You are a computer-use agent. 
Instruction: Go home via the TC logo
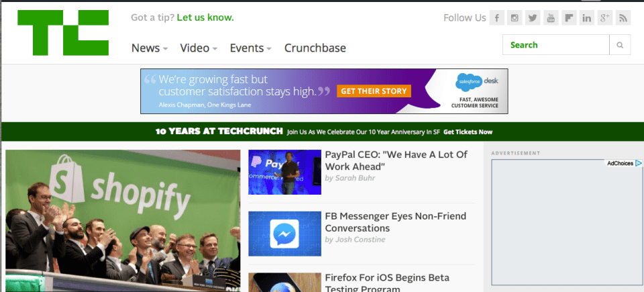pyautogui.click(x=64, y=32)
